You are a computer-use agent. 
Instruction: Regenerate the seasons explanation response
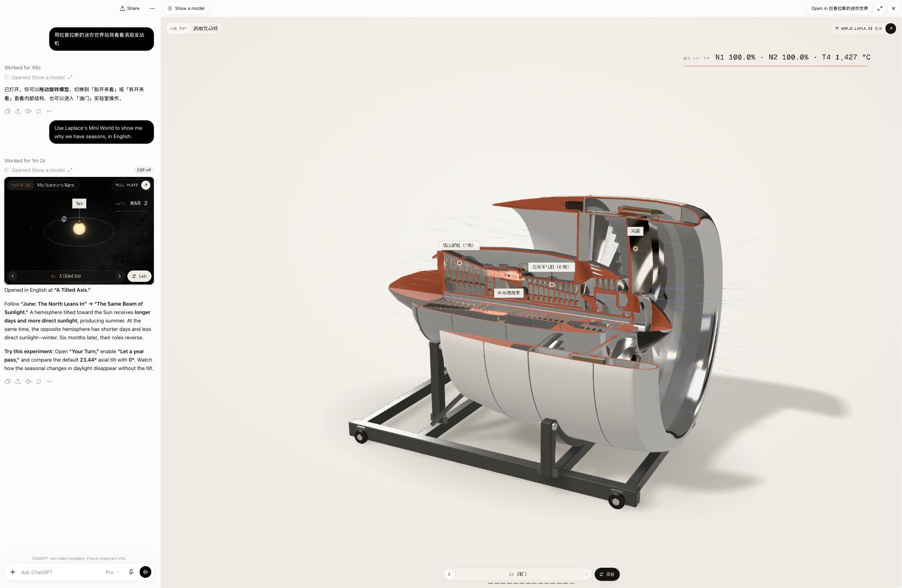(x=39, y=381)
